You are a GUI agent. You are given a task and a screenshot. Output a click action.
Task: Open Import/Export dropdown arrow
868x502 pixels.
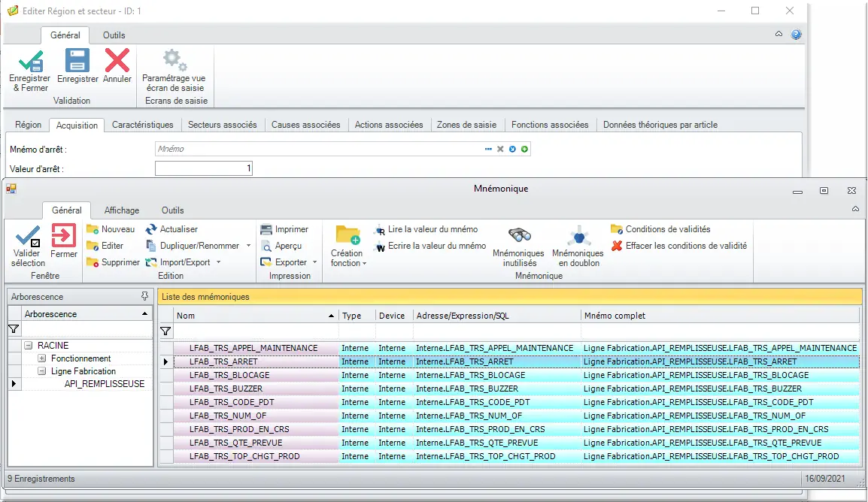pyautogui.click(x=219, y=262)
